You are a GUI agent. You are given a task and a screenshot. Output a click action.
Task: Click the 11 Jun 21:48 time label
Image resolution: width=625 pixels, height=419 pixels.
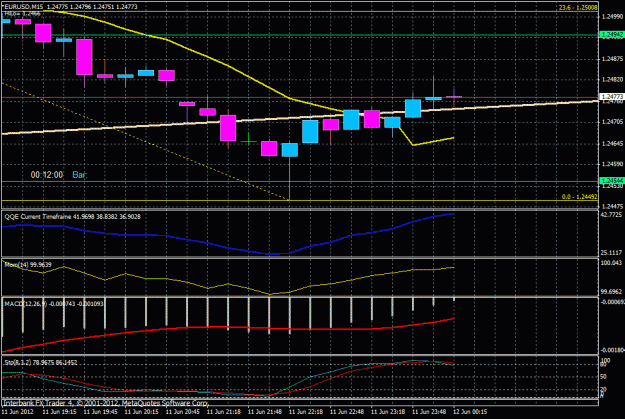coord(265,411)
